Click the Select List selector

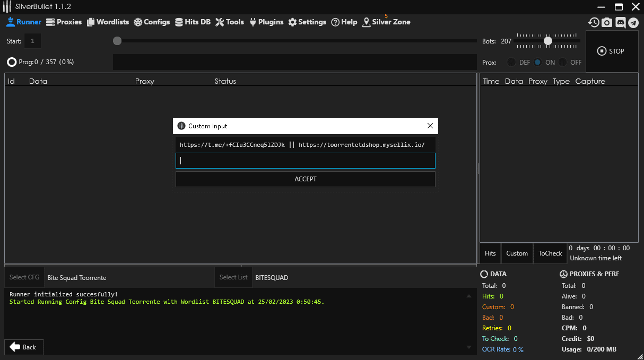233,277
